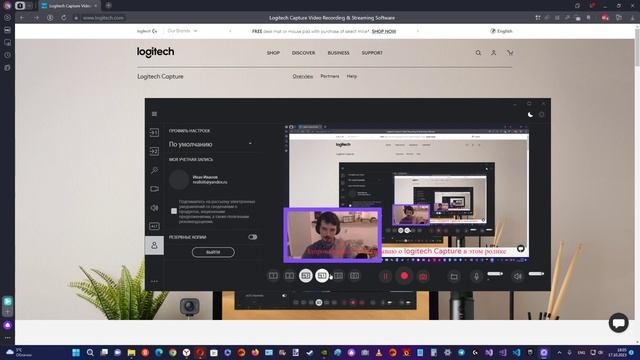Image resolution: width=640 pixels, height=360 pixels.
Task: Open Windows taskbar search
Action: coord(90,353)
